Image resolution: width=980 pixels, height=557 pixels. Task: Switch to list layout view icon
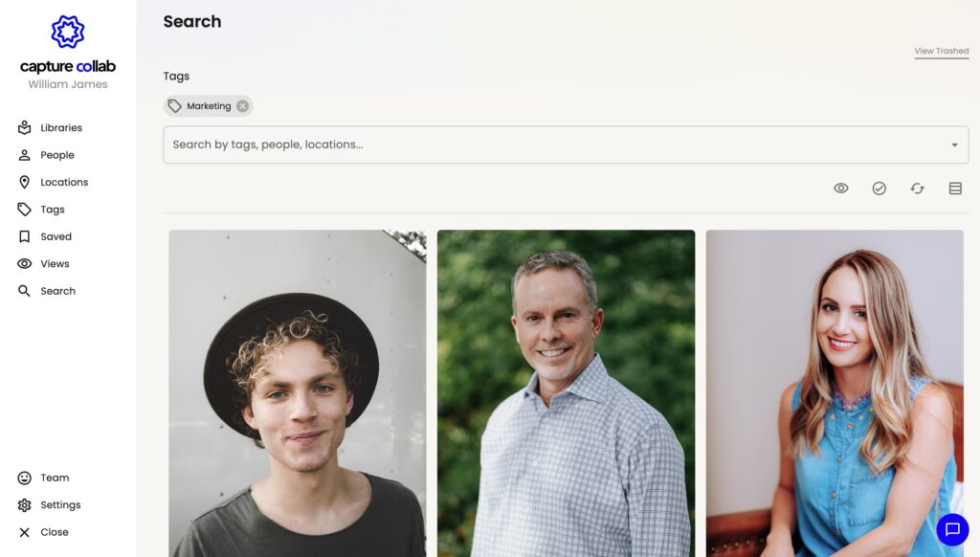[955, 189]
